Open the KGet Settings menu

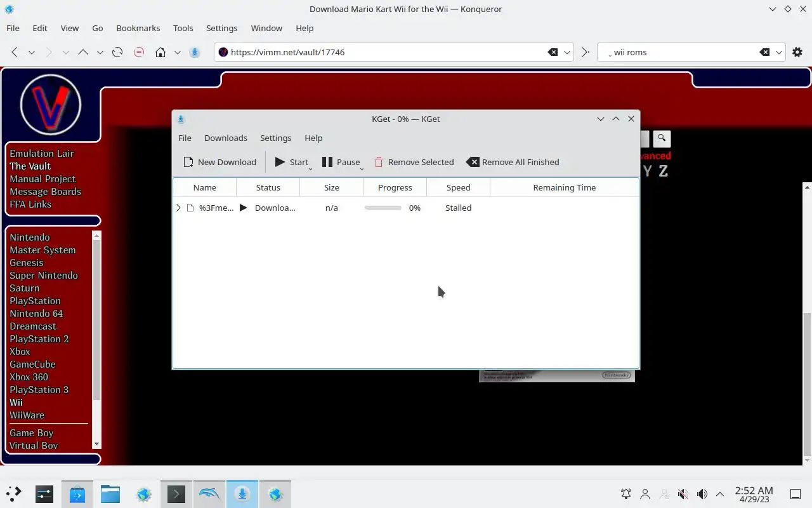(x=275, y=138)
